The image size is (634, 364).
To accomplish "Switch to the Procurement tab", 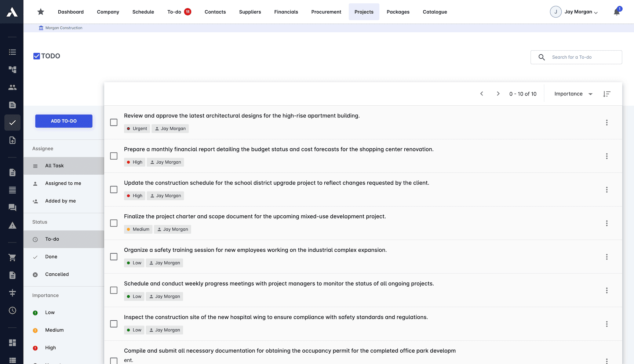I will click(326, 12).
